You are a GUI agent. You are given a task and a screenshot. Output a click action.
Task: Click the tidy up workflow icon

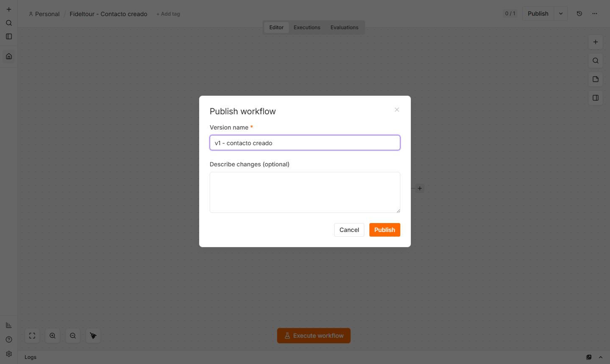(x=93, y=336)
